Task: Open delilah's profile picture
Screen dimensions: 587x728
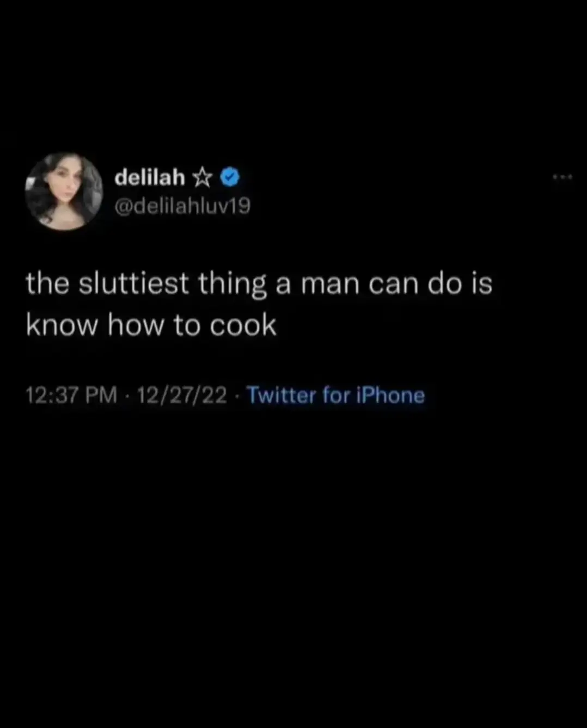Action: tap(64, 192)
